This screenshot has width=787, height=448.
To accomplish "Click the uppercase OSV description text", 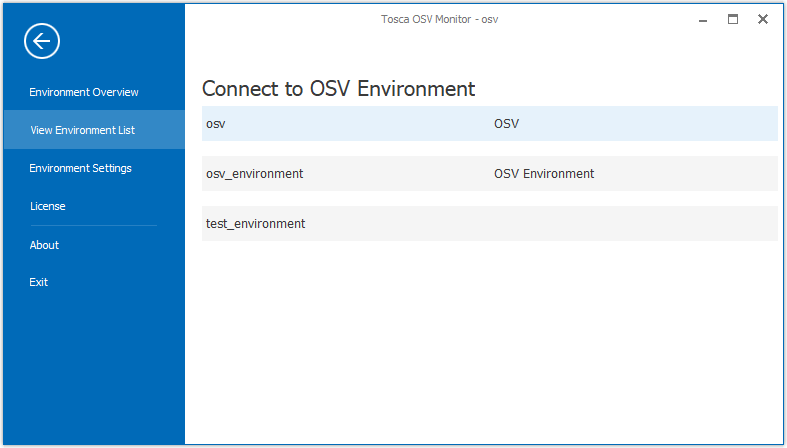I will tap(506, 124).
